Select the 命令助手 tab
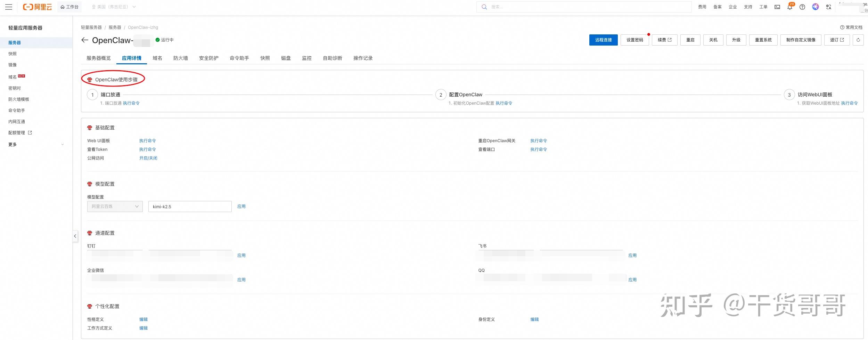Screen dimensions: 868x340 click(239, 58)
